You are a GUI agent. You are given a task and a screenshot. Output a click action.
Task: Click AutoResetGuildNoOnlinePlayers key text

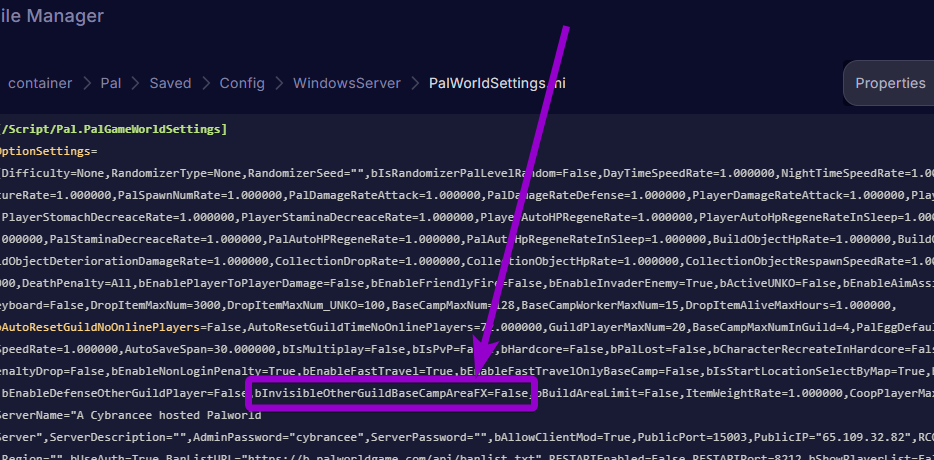point(100,327)
